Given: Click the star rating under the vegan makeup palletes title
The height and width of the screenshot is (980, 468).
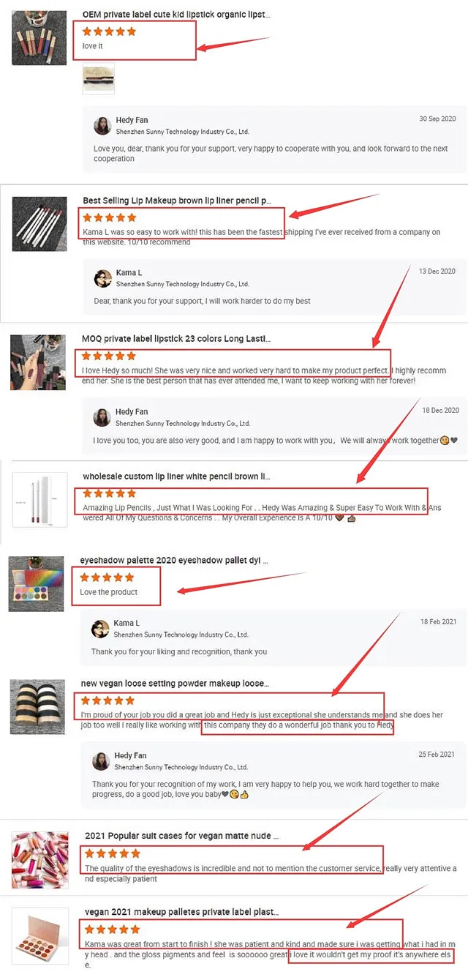Looking at the screenshot, I should (112, 929).
